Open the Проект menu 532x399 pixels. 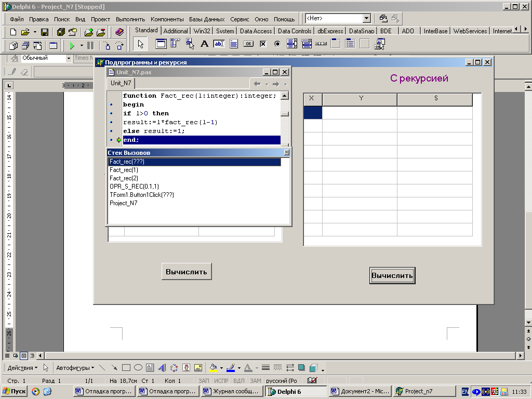click(100, 19)
